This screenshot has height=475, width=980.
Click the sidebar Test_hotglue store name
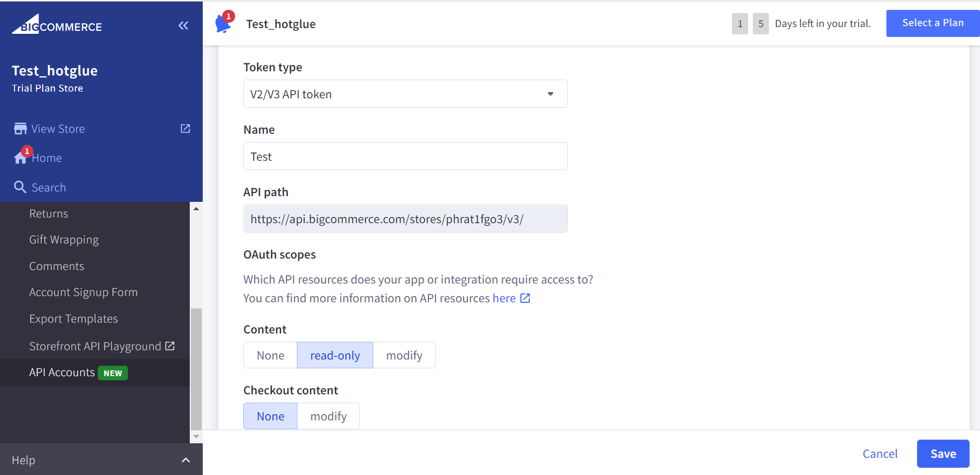(55, 70)
